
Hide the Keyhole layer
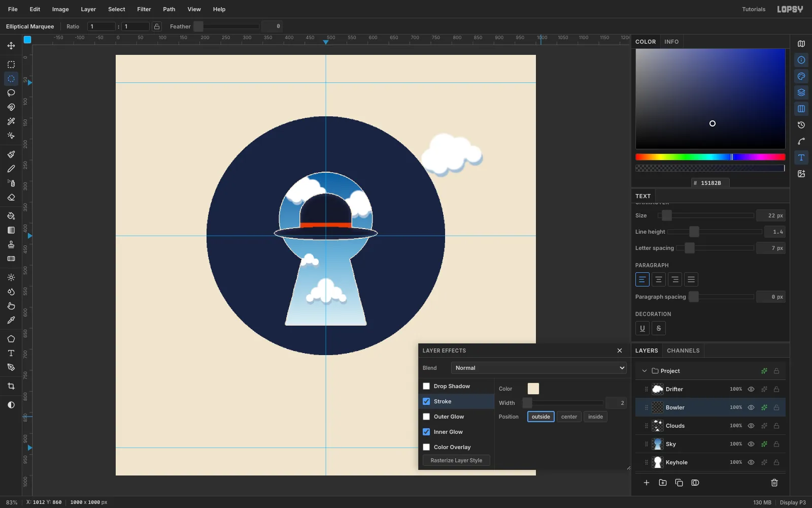pyautogui.click(x=751, y=462)
